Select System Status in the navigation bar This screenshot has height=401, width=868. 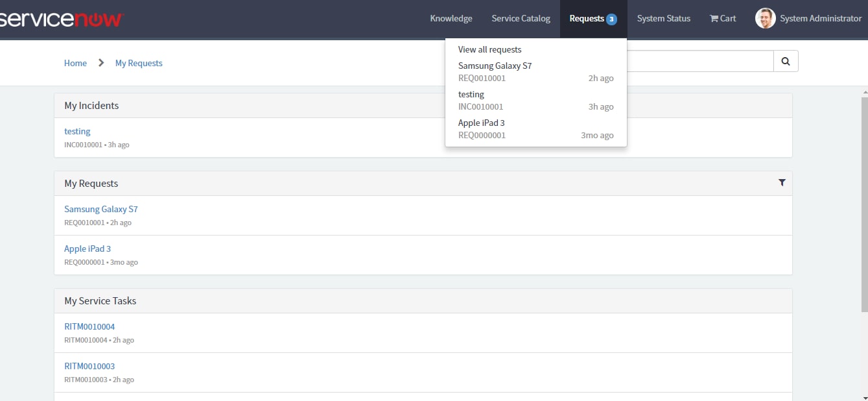(663, 18)
